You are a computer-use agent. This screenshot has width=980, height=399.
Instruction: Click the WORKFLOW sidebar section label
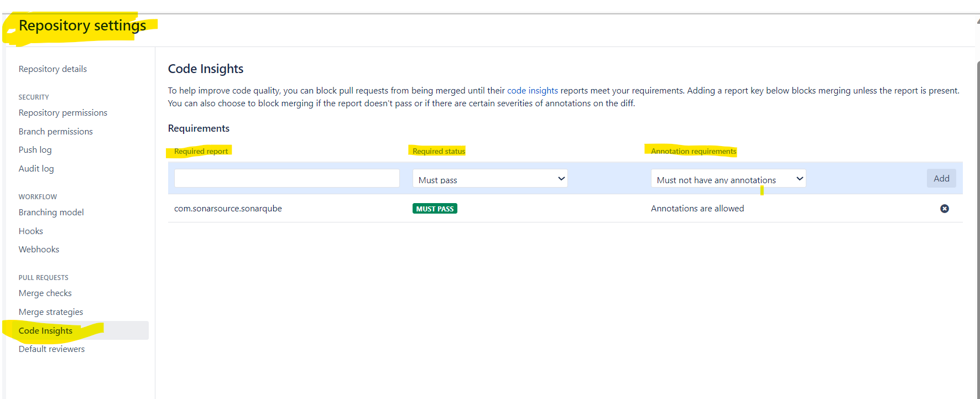point(38,197)
